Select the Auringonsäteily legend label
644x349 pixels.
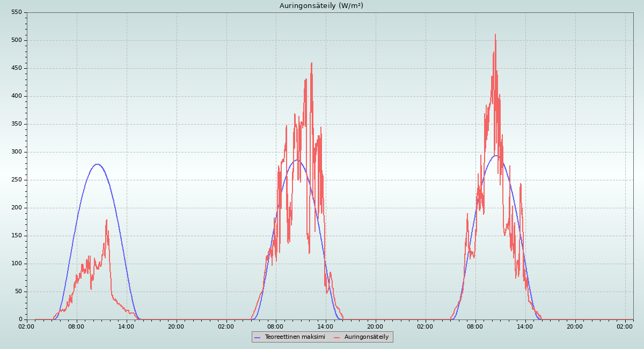pyautogui.click(x=367, y=337)
